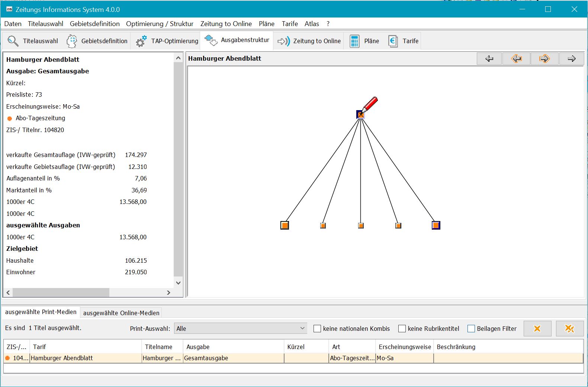
Task: Open the Pläne menu in the menu bar
Action: [267, 24]
